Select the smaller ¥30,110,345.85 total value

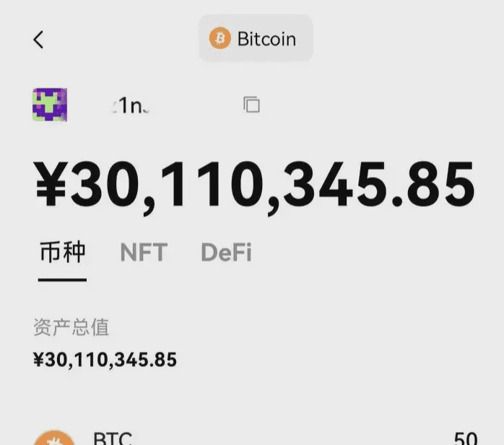pyautogui.click(x=105, y=360)
